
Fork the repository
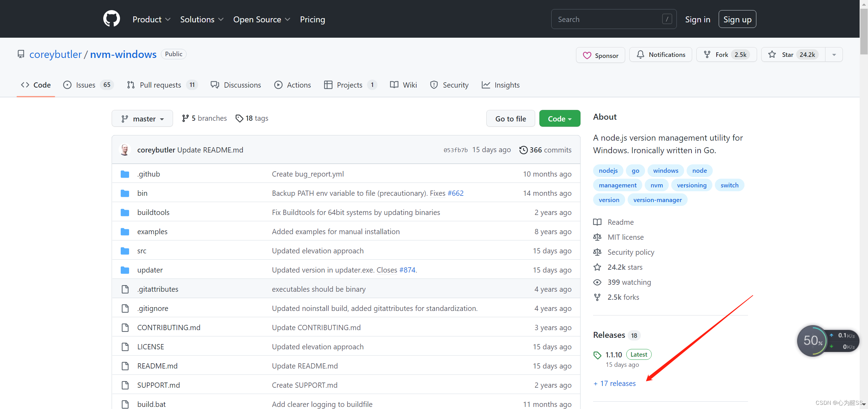[x=726, y=54]
